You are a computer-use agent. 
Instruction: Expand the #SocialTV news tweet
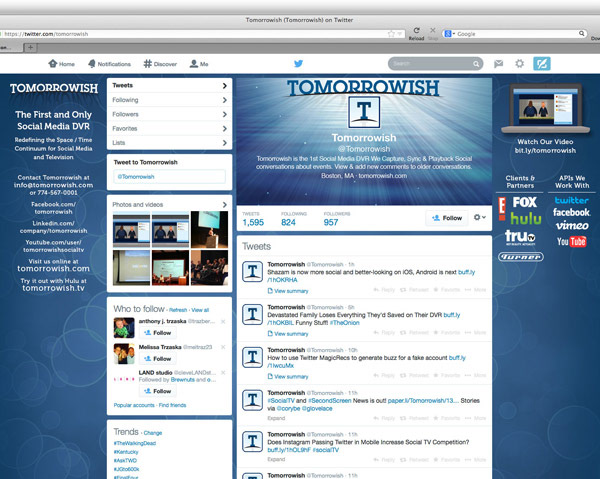coord(276,418)
